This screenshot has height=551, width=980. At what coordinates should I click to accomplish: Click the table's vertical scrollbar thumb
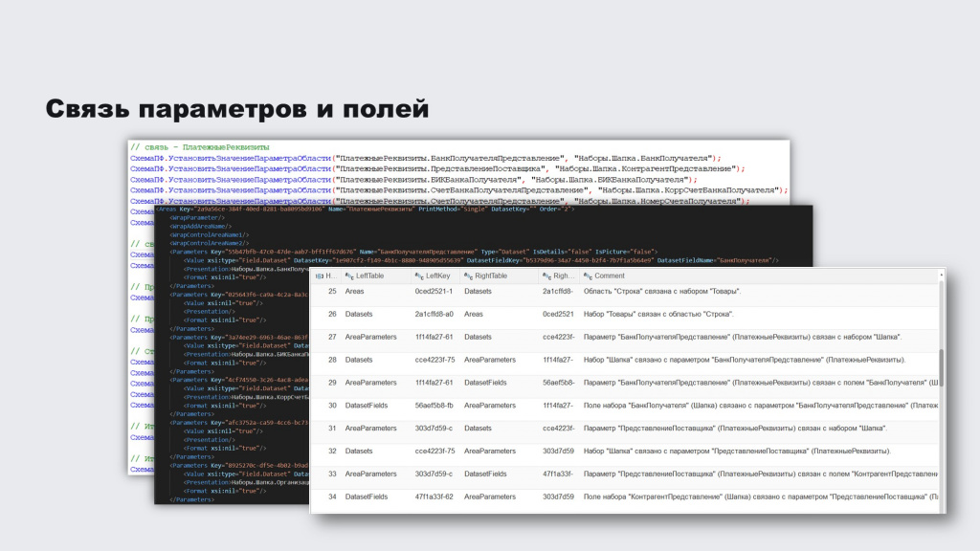point(942,368)
